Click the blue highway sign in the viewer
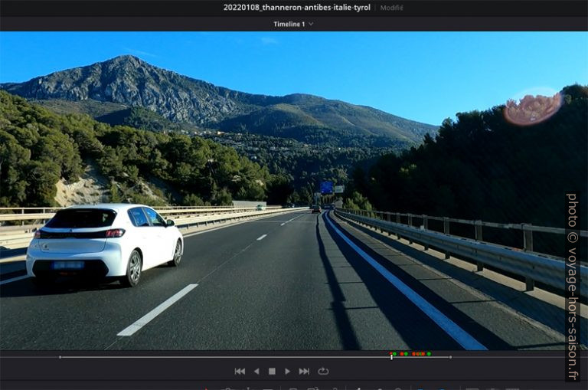The width and height of the screenshot is (588, 390). pyautogui.click(x=327, y=187)
